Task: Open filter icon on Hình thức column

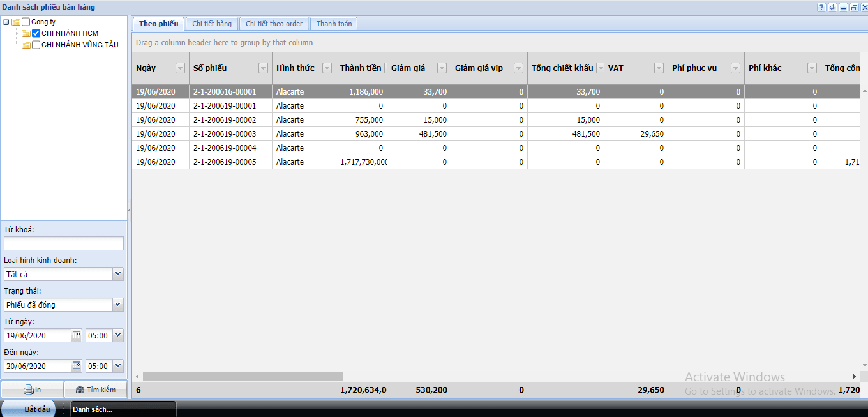Action: tap(327, 68)
